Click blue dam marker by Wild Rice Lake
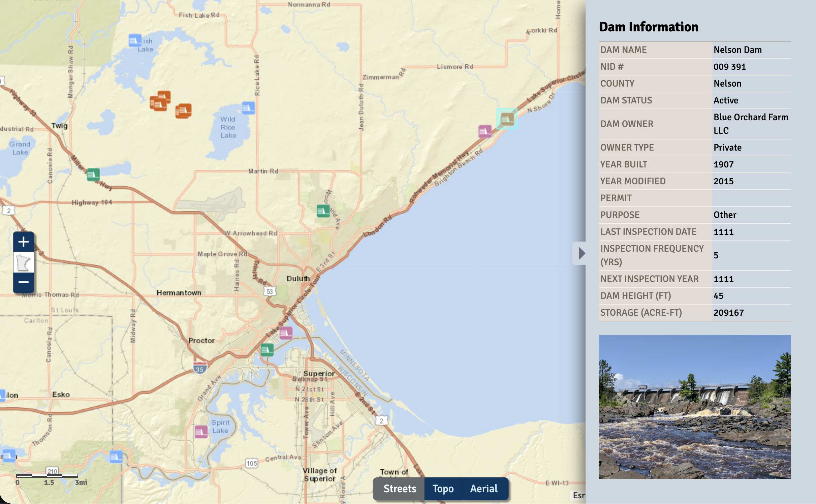This screenshot has height=504, width=816. point(248,108)
